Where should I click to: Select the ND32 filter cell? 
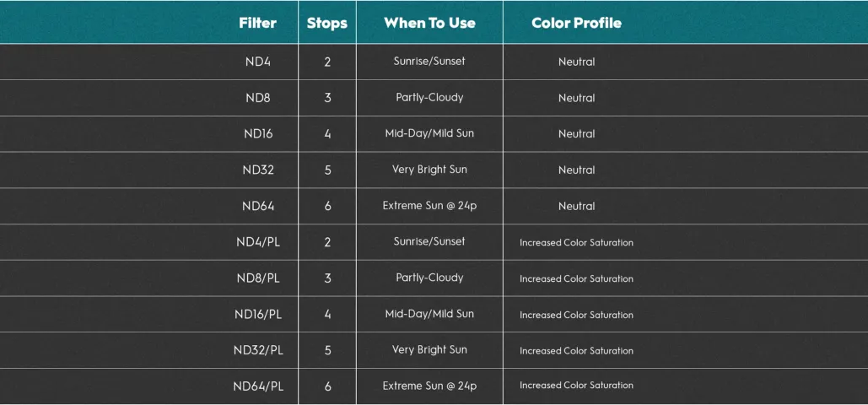point(258,170)
